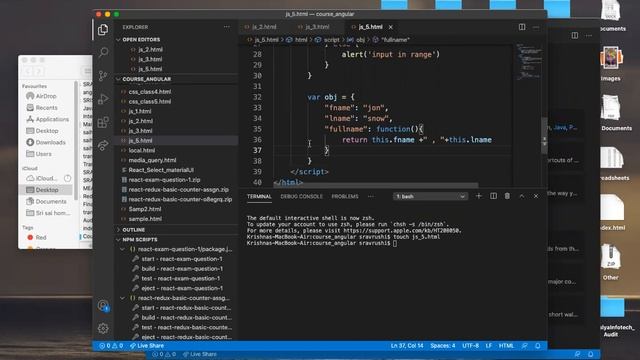Click Live Share in status bar
This screenshot has width=640, height=360.
pos(147,346)
